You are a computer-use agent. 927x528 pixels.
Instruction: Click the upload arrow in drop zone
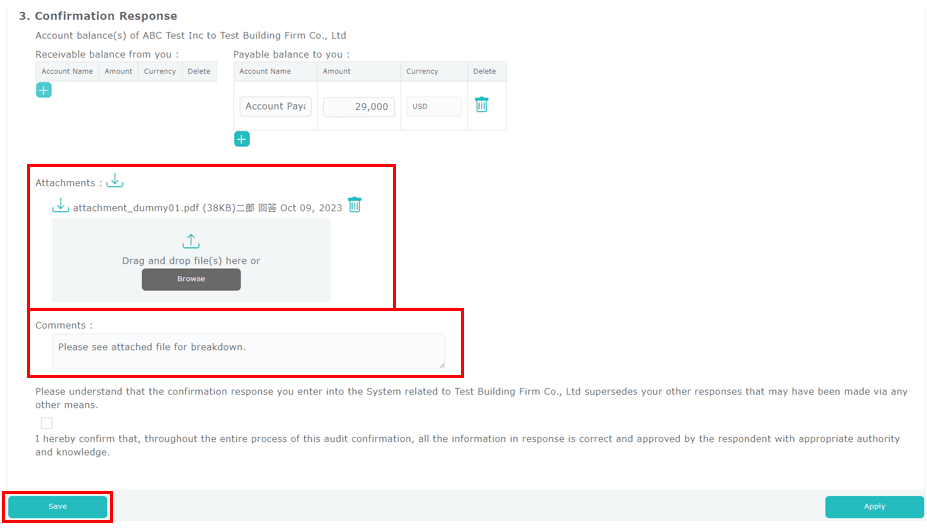click(191, 241)
